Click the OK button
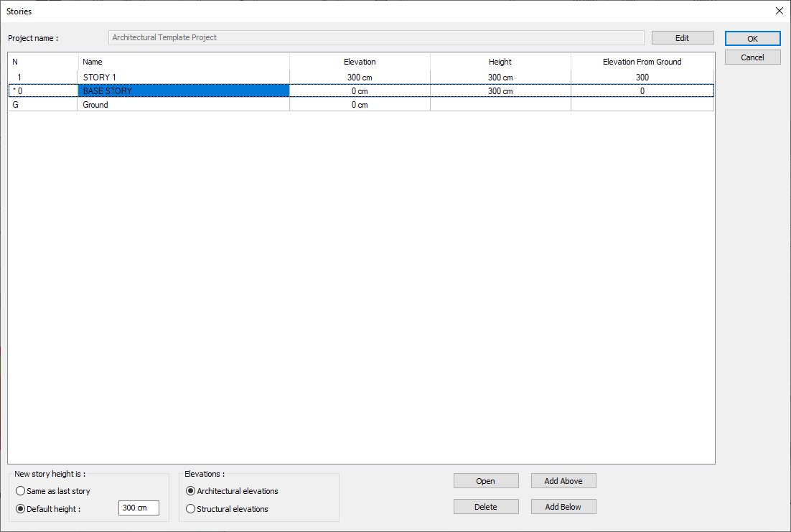Viewport: 791px width, 532px height. pyautogui.click(x=753, y=38)
